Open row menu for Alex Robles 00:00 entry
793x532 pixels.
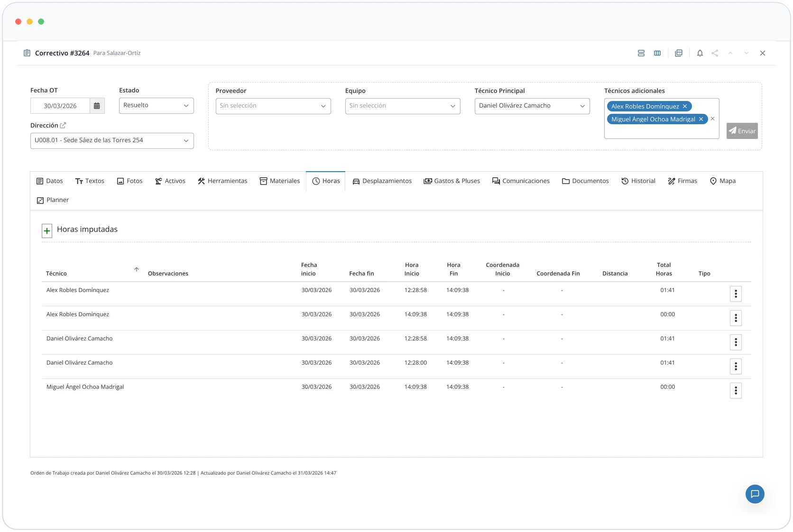click(x=736, y=318)
